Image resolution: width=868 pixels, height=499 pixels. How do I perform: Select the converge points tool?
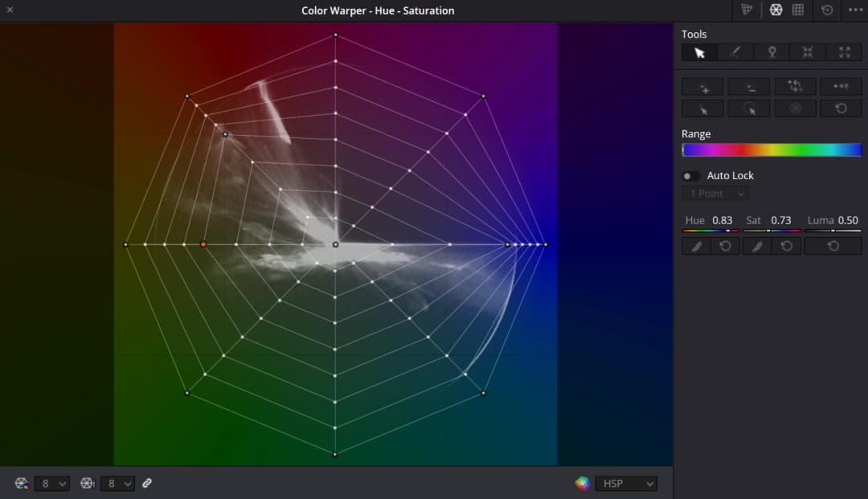pos(807,52)
